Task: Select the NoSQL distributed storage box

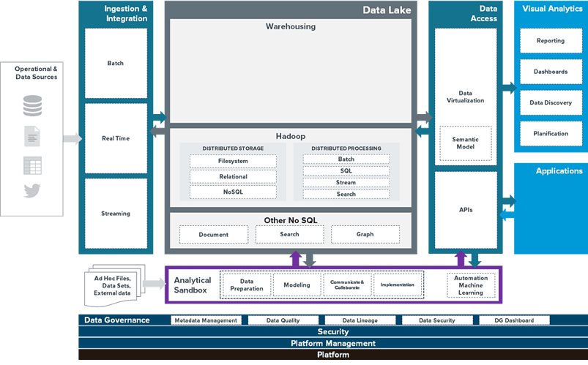Action: pos(233,192)
